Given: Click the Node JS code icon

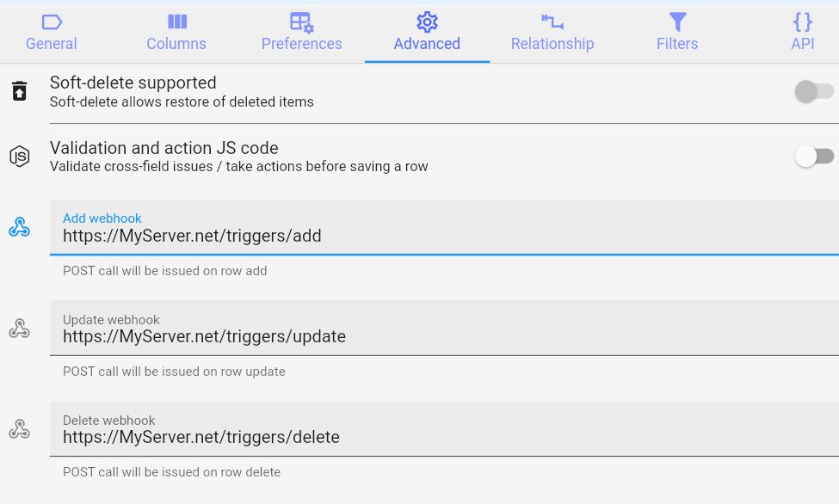Looking at the screenshot, I should 19,156.
